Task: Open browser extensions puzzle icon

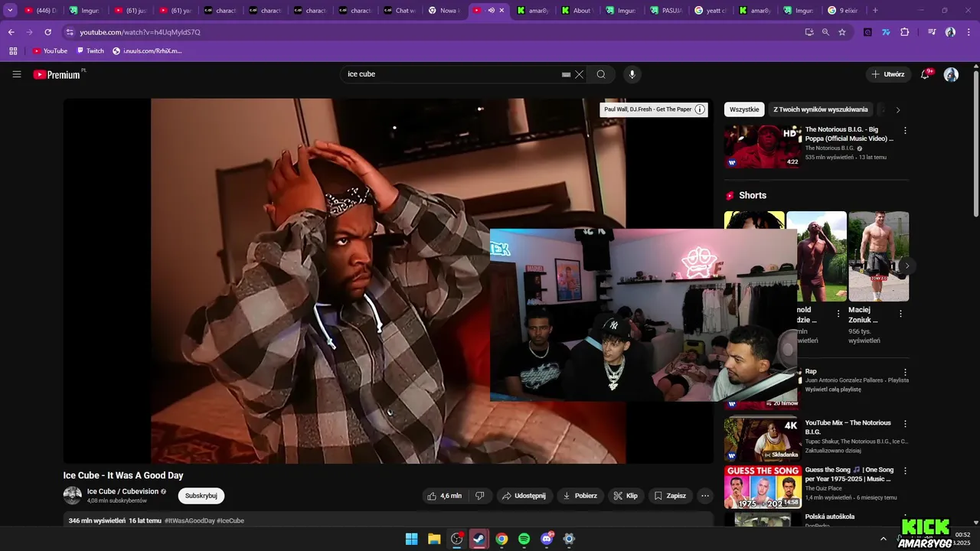Action: [x=904, y=32]
